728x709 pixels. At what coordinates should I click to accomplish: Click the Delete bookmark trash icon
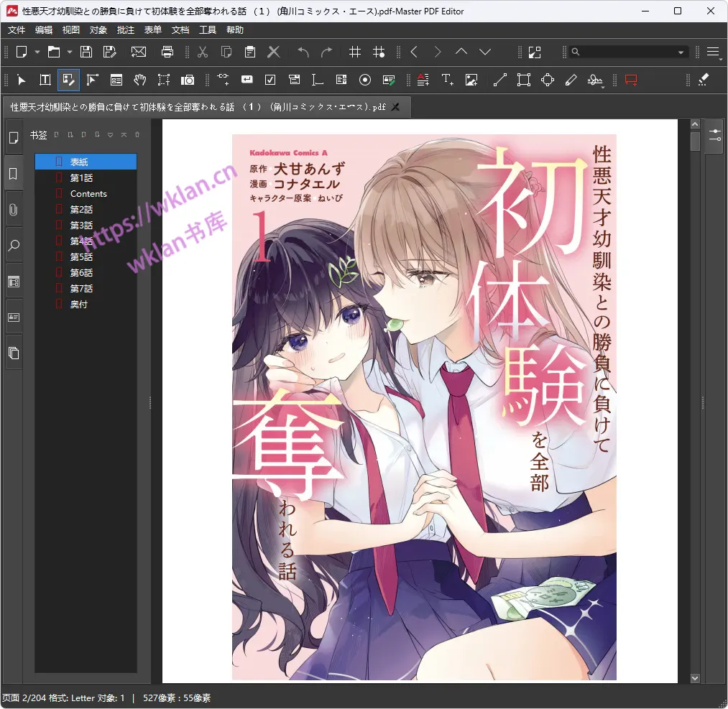(137, 134)
